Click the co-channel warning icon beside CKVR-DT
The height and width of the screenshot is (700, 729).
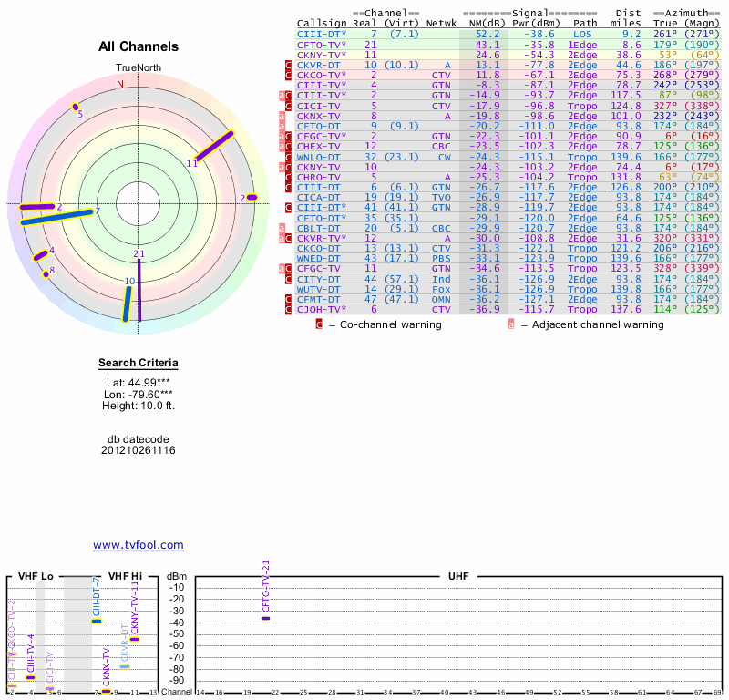pyautogui.click(x=289, y=65)
